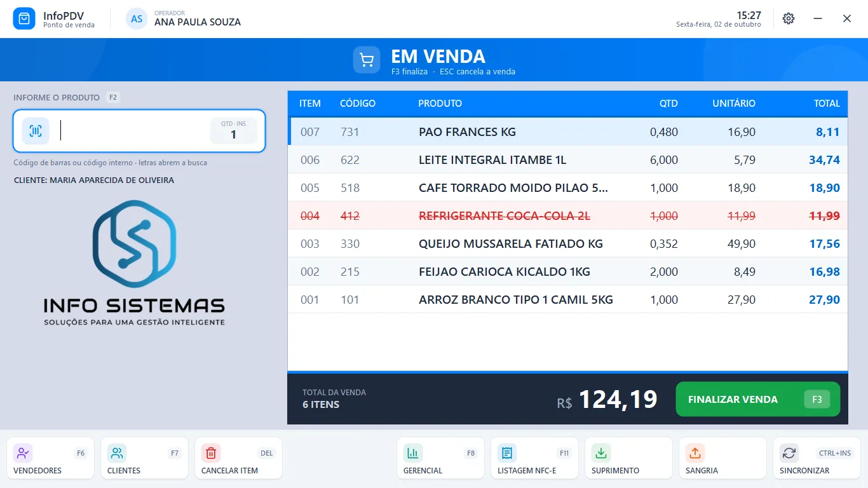Click the Sangria label

click(x=702, y=471)
